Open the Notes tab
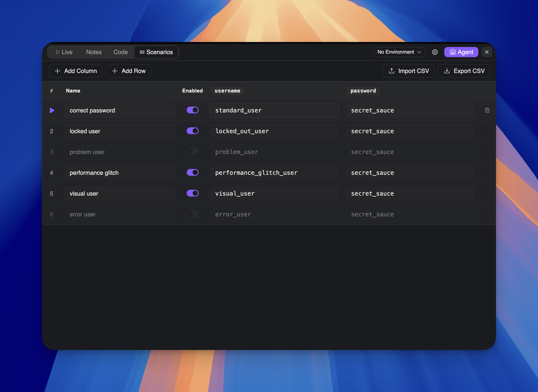Image resolution: width=538 pixels, height=392 pixels. coord(94,52)
